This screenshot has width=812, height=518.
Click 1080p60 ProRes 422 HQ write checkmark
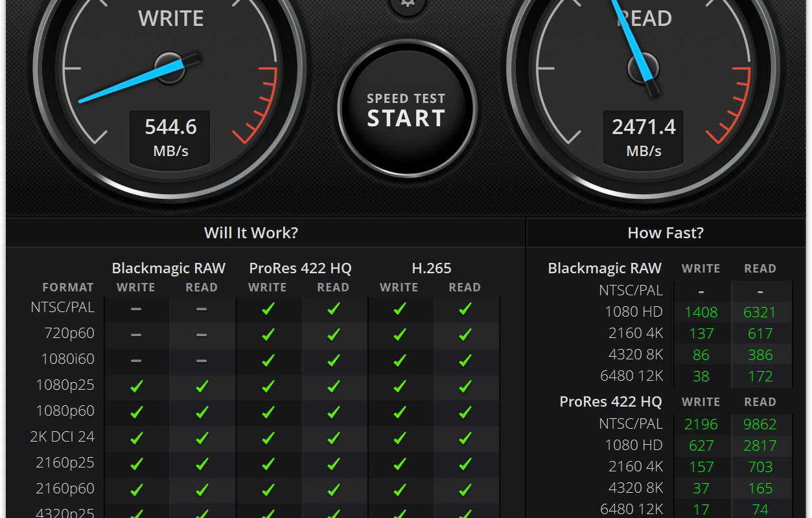[268, 412]
